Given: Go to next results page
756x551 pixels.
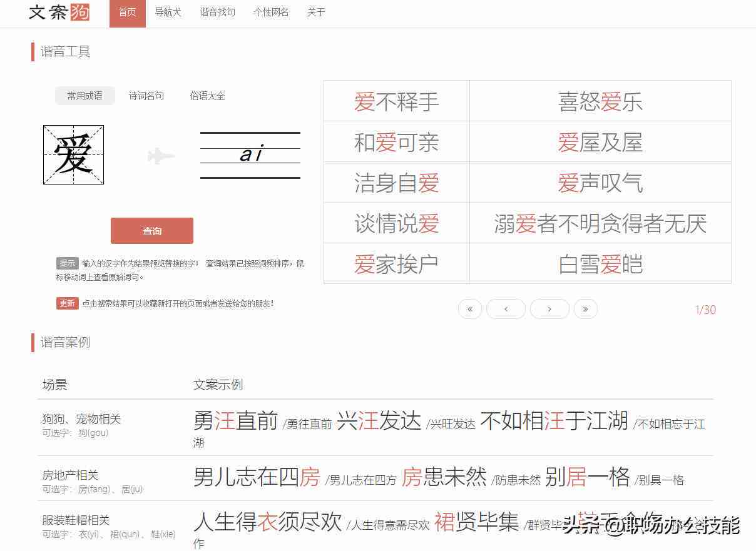Looking at the screenshot, I should (549, 309).
